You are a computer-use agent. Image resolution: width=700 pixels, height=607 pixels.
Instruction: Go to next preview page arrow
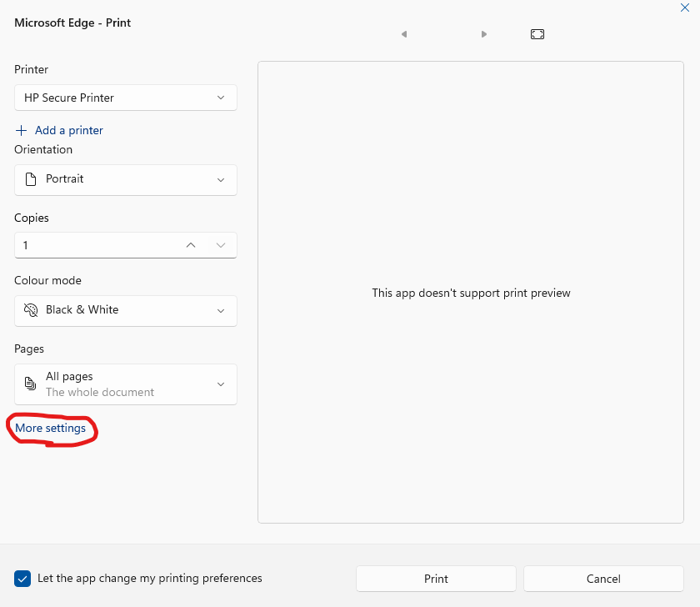click(x=484, y=34)
